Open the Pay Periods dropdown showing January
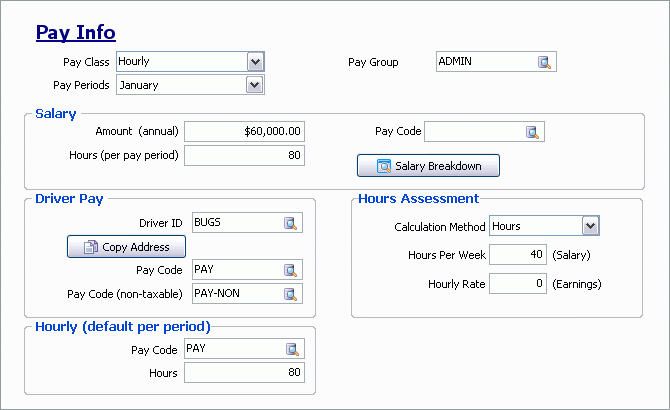Screen dimensions: 670x410 coord(255,85)
